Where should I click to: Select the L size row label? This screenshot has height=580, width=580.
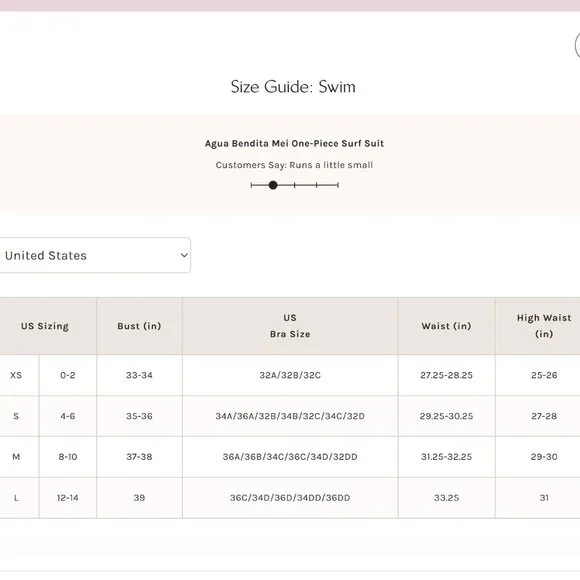point(16,498)
